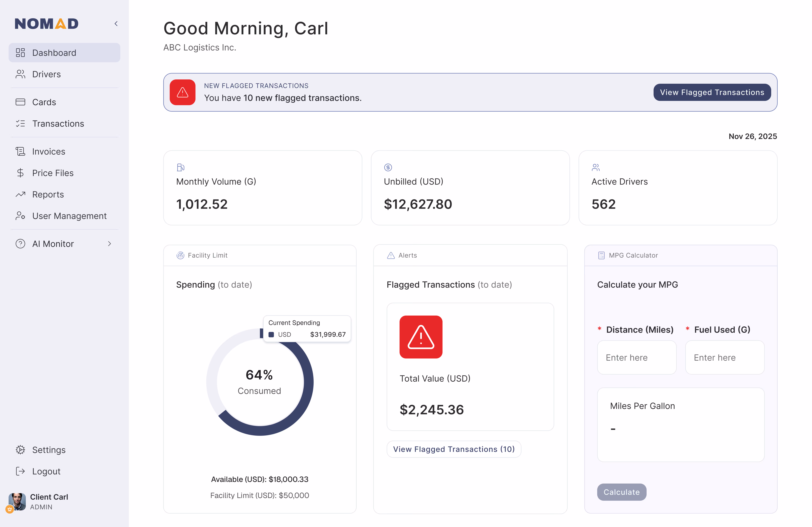Select the Drivers icon in the sidebar
This screenshot has width=812, height=527.
(20, 74)
